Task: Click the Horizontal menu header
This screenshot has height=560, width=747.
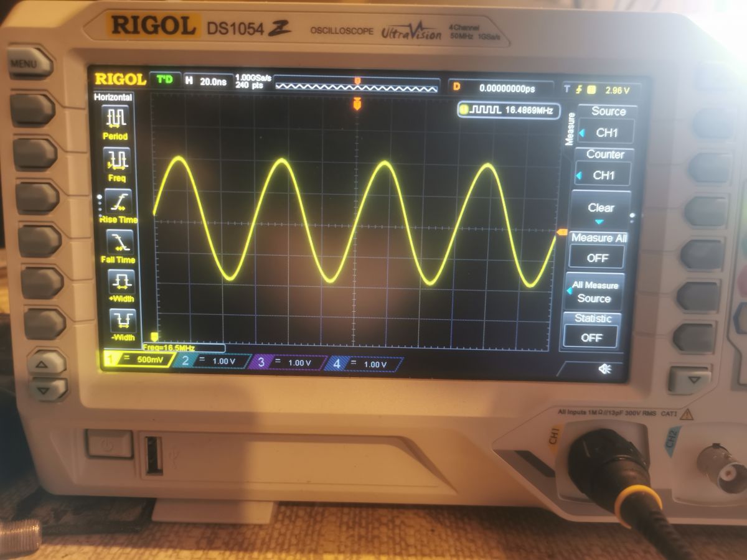Action: [x=113, y=97]
